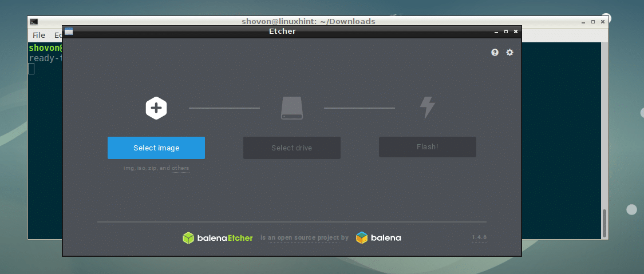Click the balenaEtcher logo in footer
Image resolution: width=644 pixels, height=274 pixels.
[218, 238]
